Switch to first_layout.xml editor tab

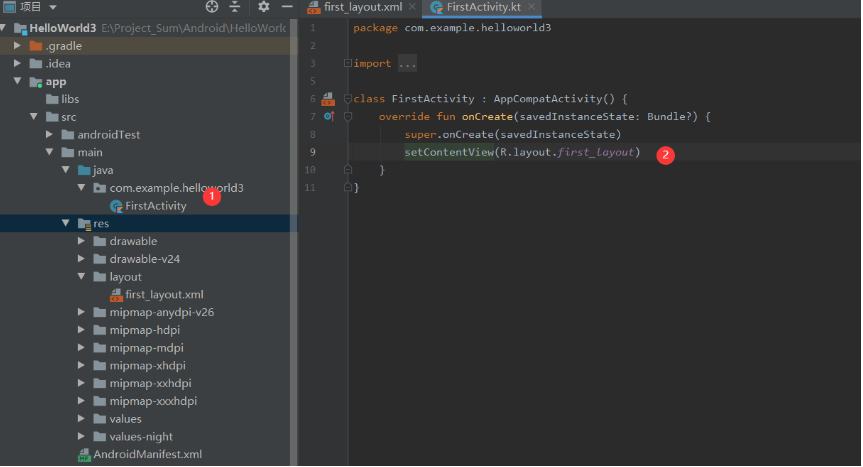(363, 7)
